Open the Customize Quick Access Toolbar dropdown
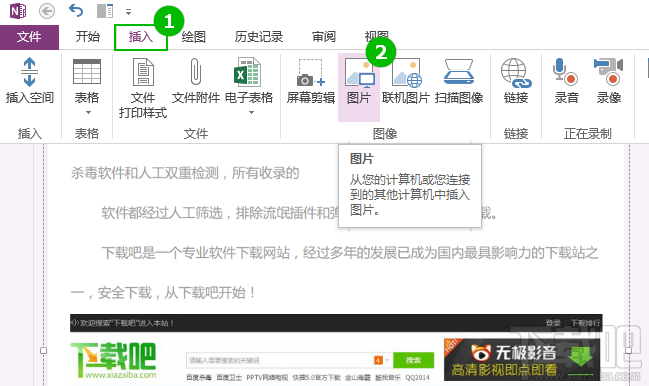Screen dimensions: 649x386 [129, 12]
